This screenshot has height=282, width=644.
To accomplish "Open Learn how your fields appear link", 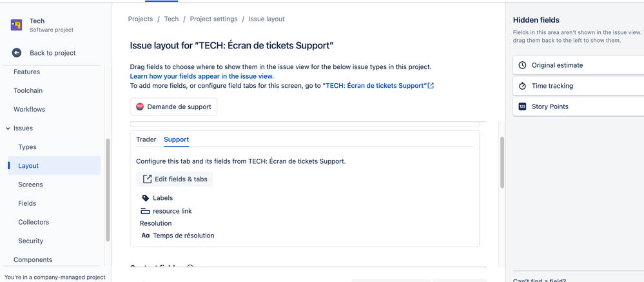I will pyautogui.click(x=202, y=76).
